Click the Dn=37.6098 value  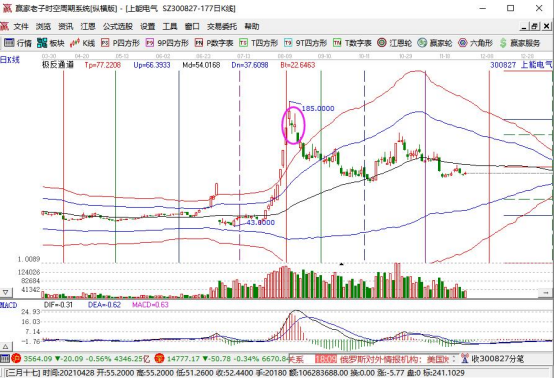[x=250, y=65]
